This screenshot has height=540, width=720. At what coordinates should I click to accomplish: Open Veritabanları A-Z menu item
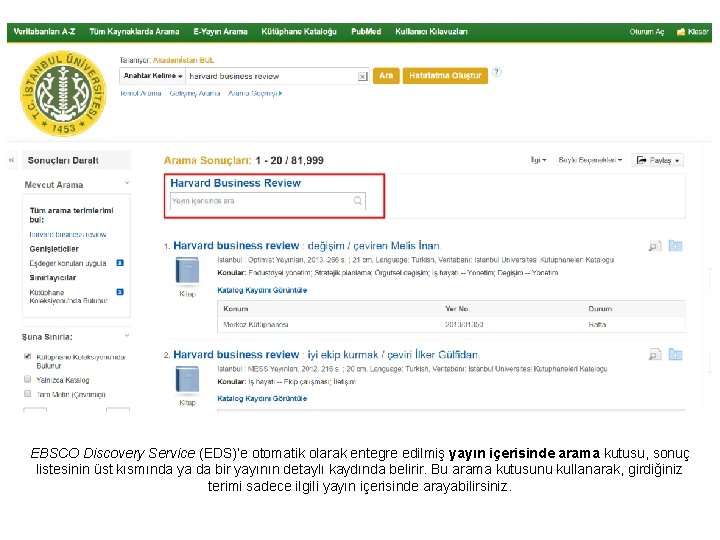44,32
